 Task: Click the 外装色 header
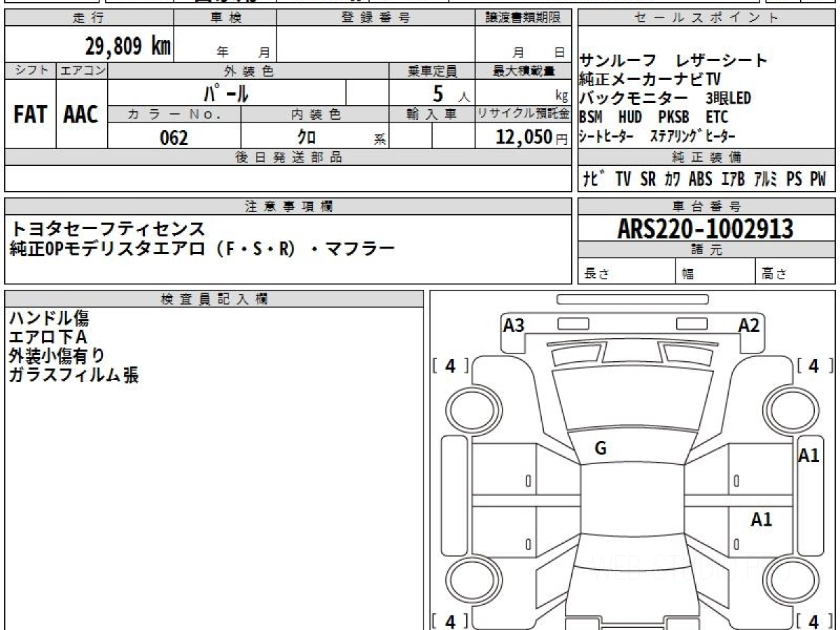click(248, 71)
